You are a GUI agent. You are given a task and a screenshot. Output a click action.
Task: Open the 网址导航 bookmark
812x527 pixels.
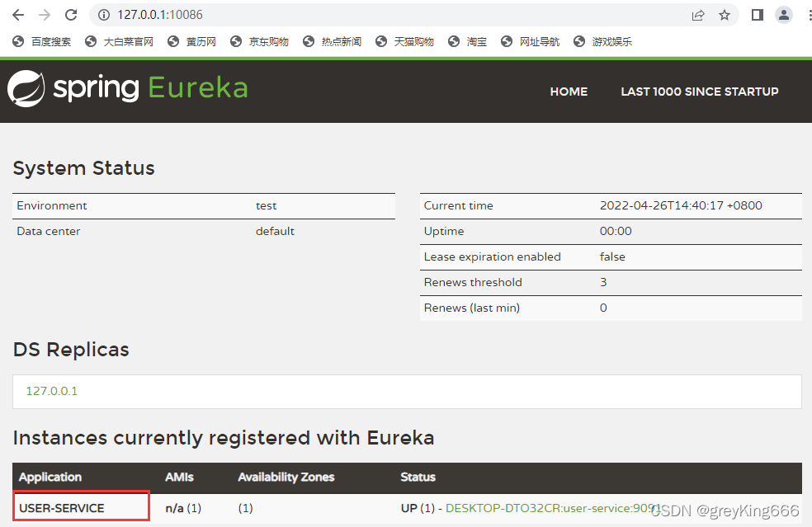pyautogui.click(x=531, y=42)
